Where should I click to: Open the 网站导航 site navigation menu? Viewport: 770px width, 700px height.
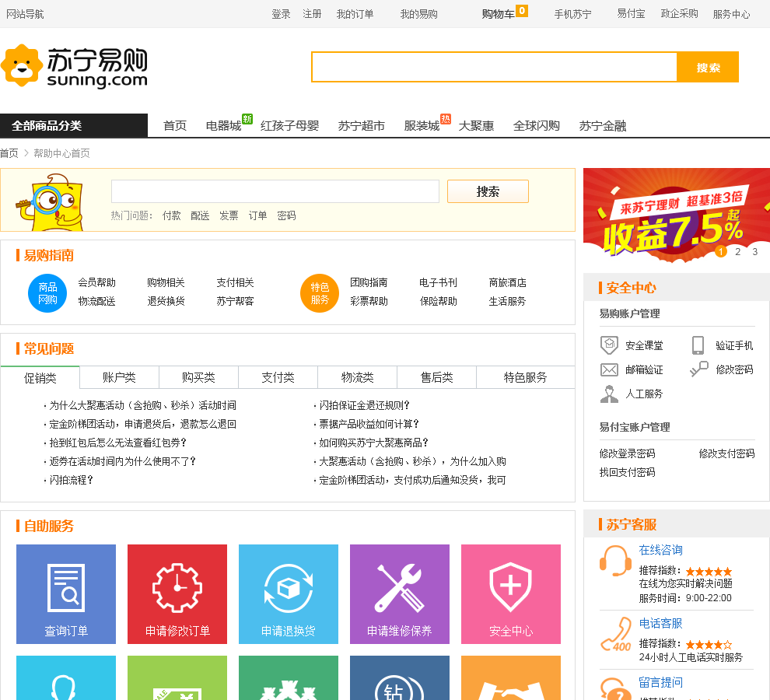pyautogui.click(x=25, y=14)
